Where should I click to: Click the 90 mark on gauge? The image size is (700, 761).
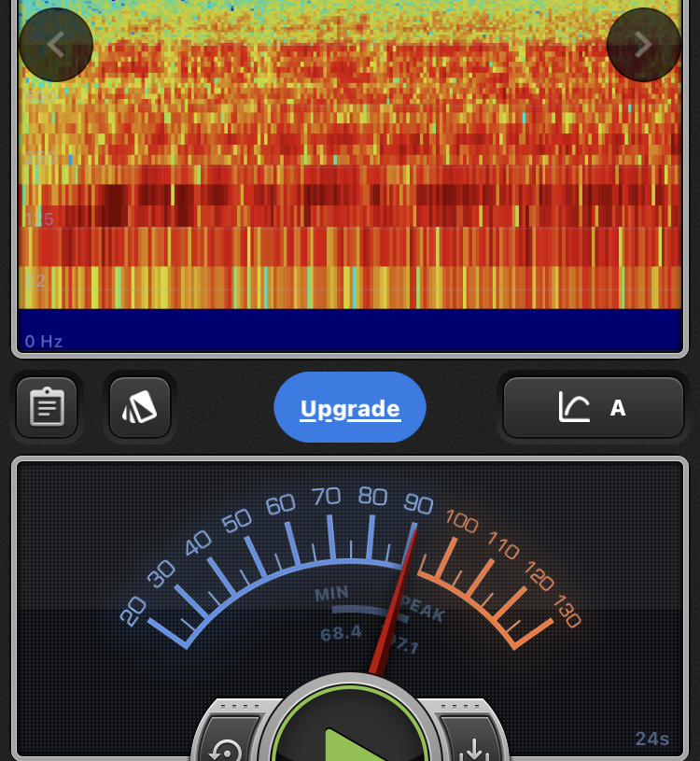tap(418, 504)
